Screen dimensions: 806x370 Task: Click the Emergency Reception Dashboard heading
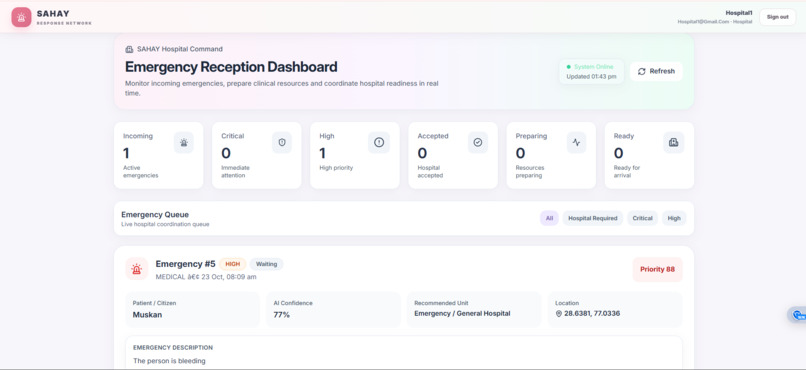click(x=231, y=67)
